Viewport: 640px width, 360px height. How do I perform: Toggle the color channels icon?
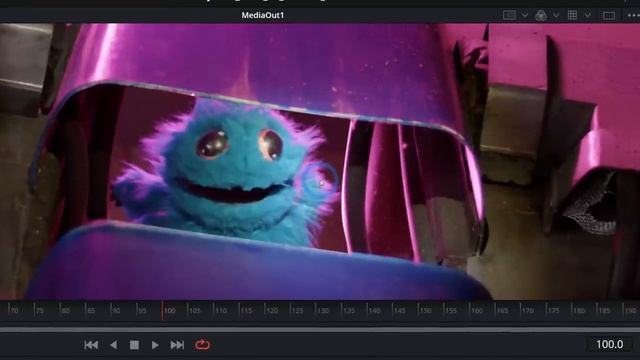(x=541, y=16)
